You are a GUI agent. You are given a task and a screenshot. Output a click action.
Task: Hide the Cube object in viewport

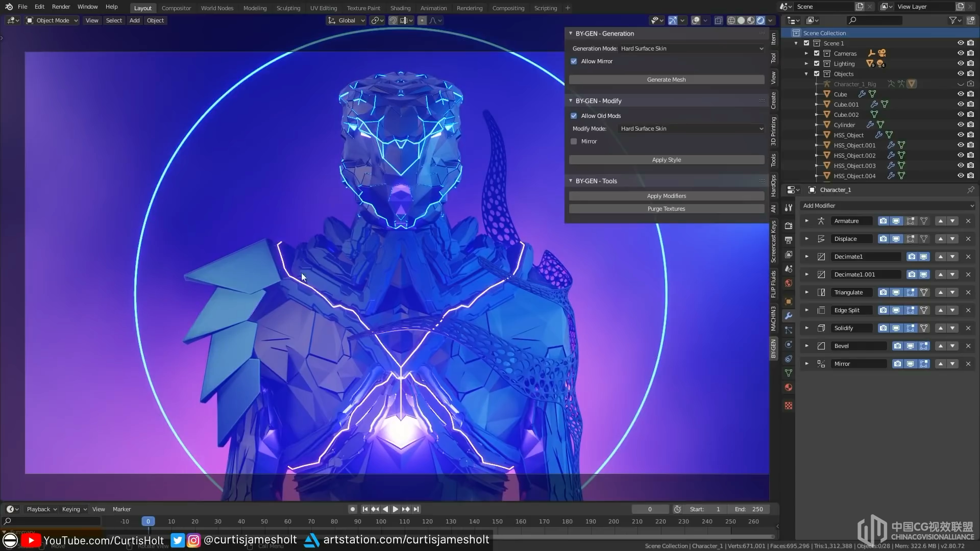[961, 94]
